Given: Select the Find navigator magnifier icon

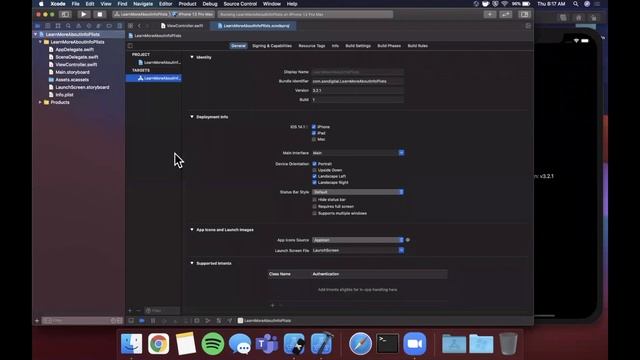Looking at the screenshot, I should coord(68,26).
